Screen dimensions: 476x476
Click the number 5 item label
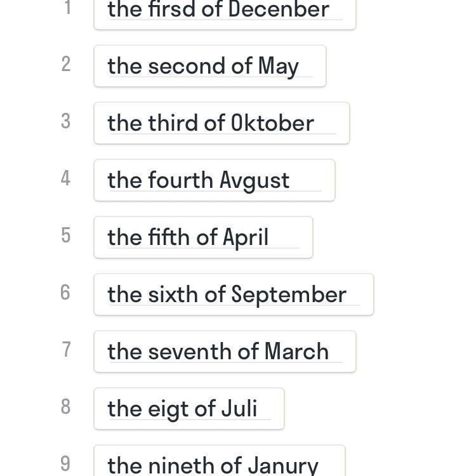pos(66,235)
